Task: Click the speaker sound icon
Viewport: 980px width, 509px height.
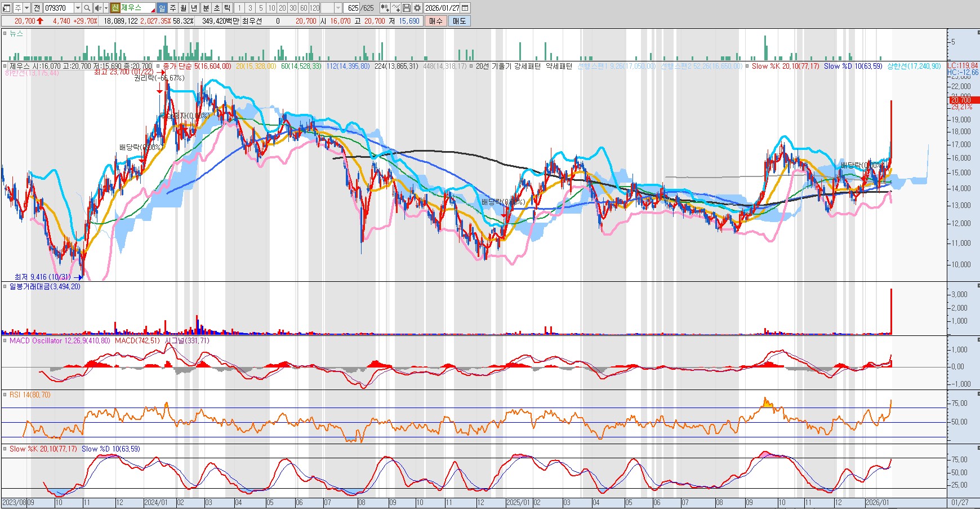Action: point(98,8)
